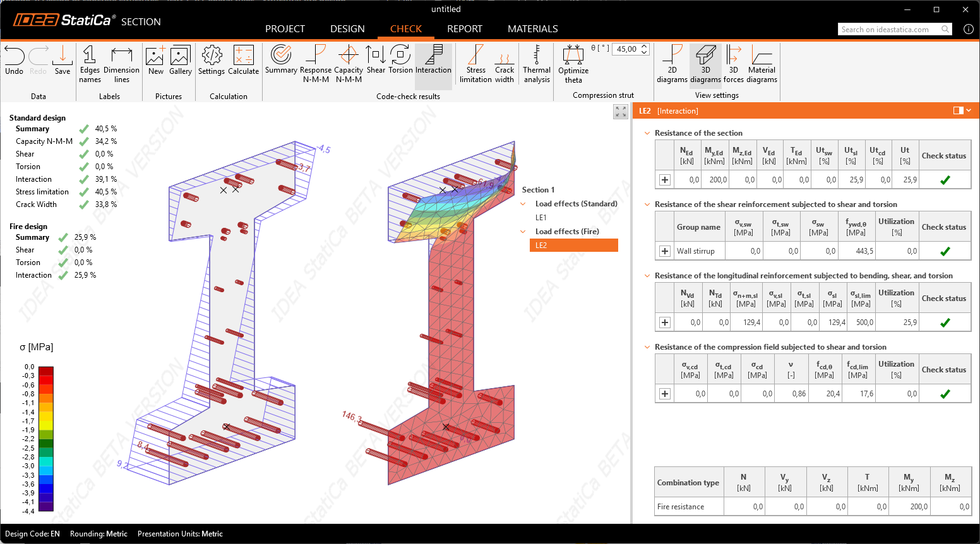Collapse Resistance of the section group
The height and width of the screenshot is (544, 980).
tap(647, 133)
